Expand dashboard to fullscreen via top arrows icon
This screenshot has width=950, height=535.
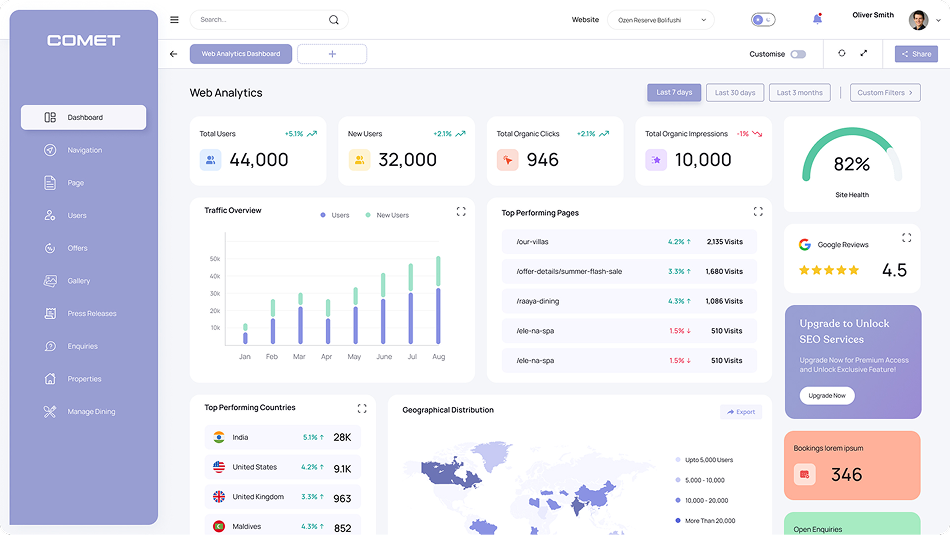tap(864, 54)
